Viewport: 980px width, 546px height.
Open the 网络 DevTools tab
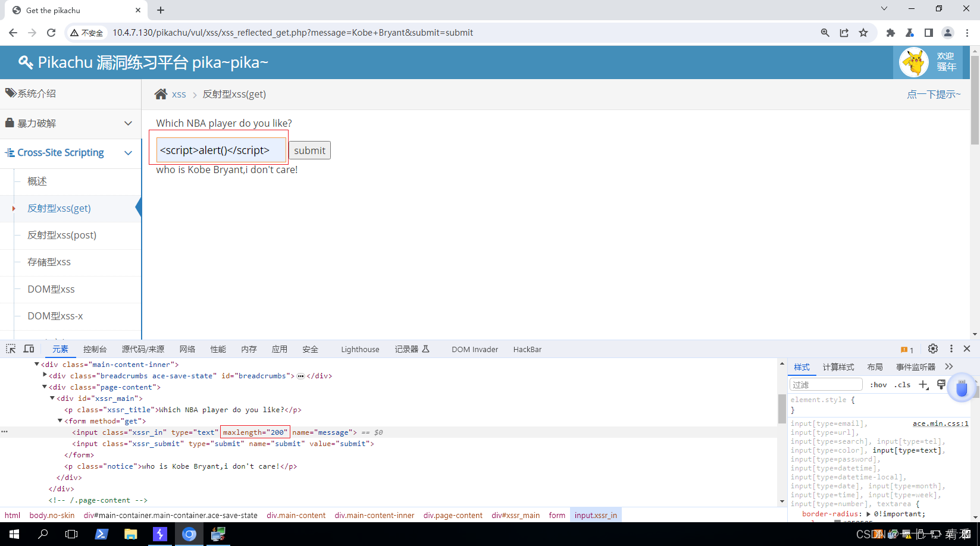point(187,349)
